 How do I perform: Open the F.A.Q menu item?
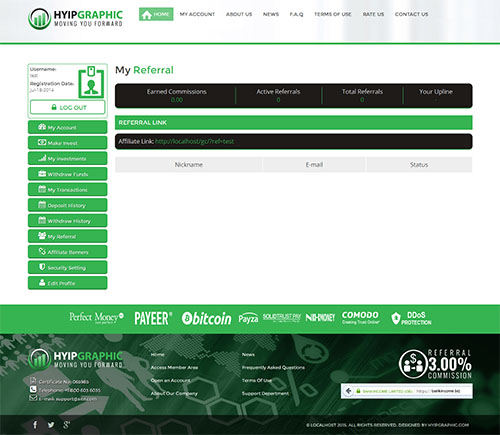tap(296, 14)
